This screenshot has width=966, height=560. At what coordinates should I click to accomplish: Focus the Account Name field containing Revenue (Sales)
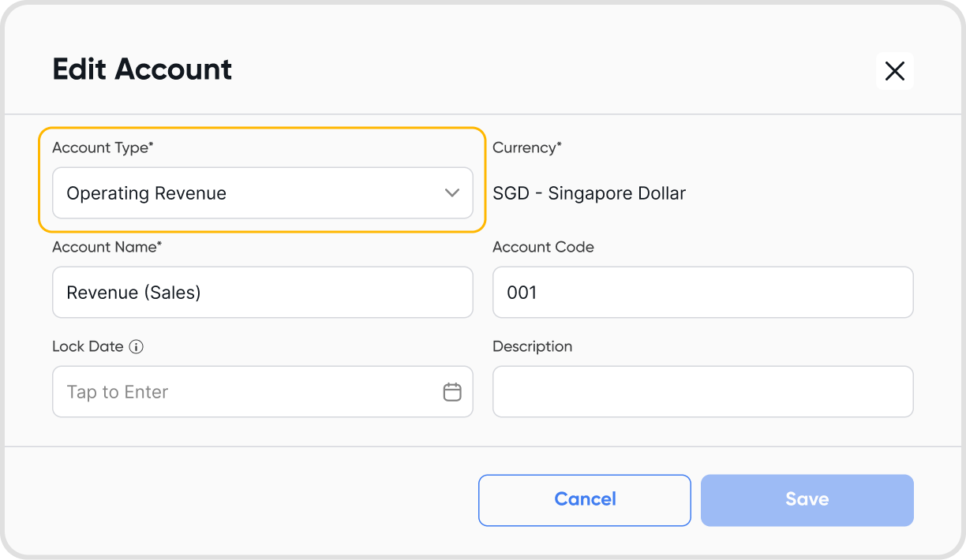click(x=262, y=293)
